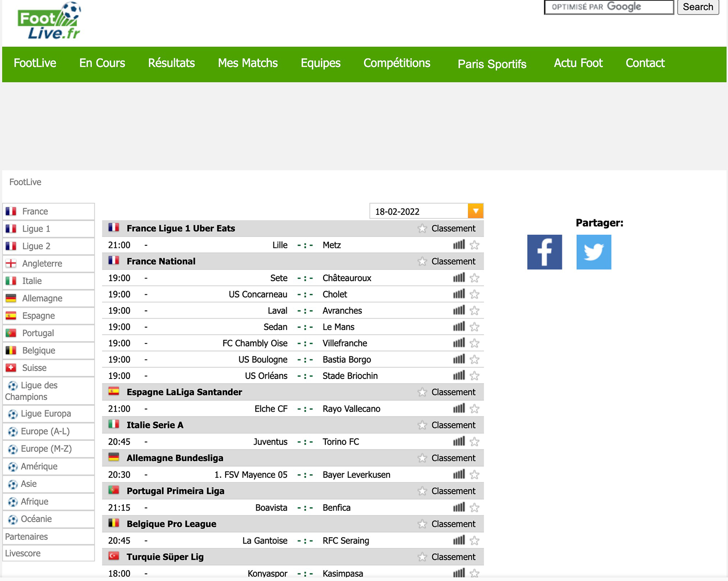This screenshot has width=728, height=581.
Task: Star the Elche CF - Rayo Vallecano match
Action: 475,409
